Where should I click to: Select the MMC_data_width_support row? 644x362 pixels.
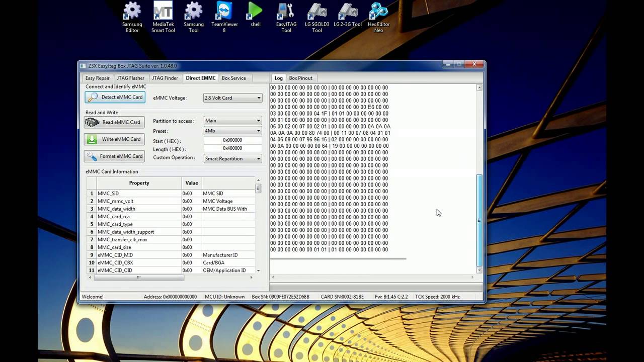(171, 232)
